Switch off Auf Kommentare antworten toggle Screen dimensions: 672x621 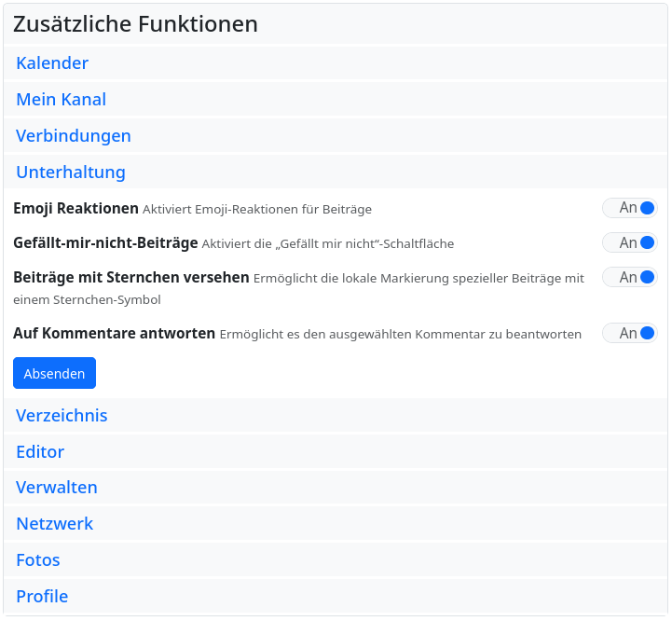630,333
